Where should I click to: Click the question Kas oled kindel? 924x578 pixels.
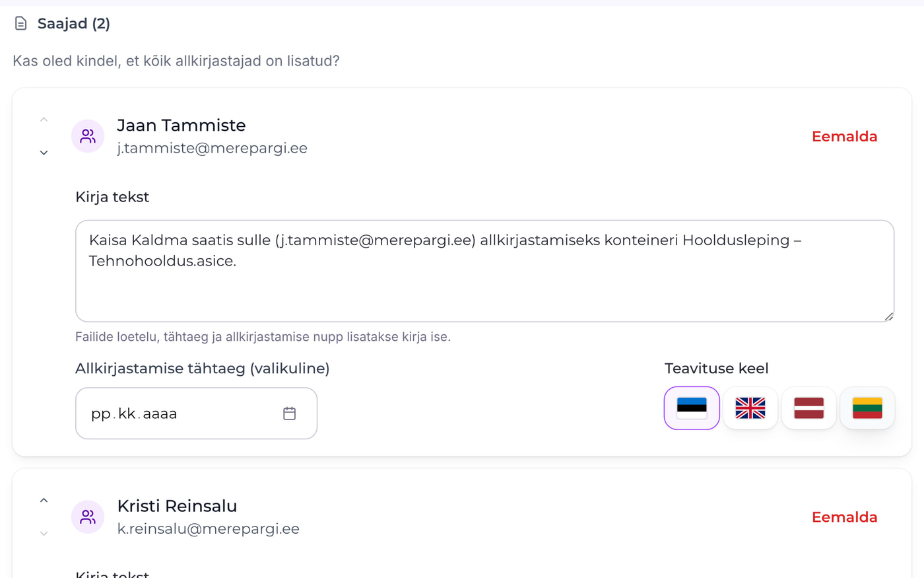coord(176,61)
